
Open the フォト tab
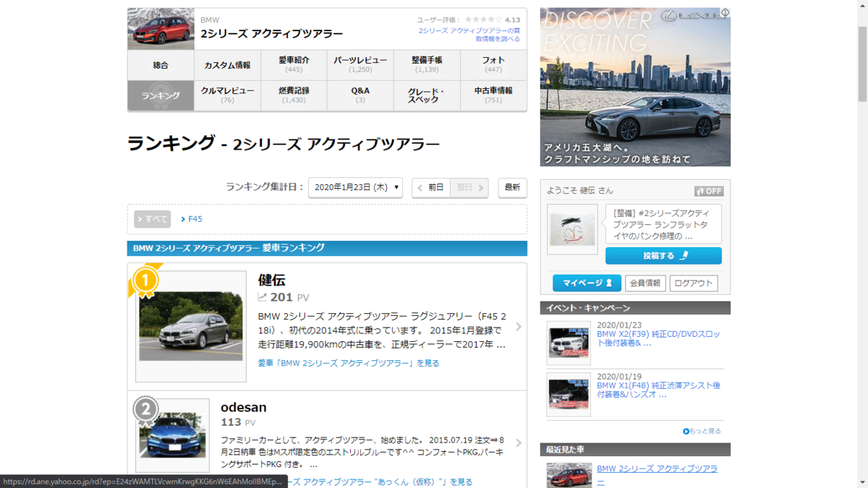493,65
